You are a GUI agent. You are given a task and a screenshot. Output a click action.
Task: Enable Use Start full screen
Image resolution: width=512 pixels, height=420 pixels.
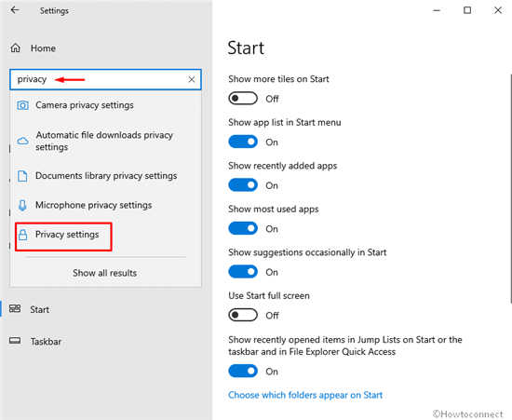pyautogui.click(x=243, y=315)
